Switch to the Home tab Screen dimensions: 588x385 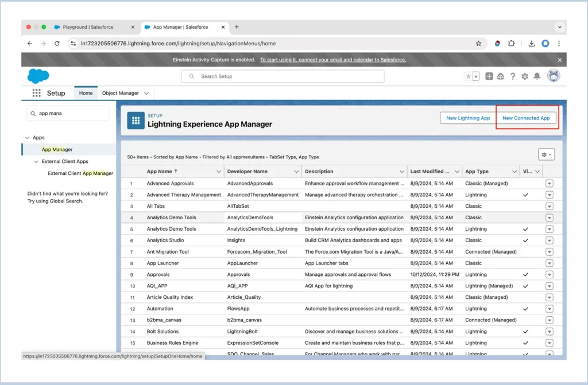[86, 93]
